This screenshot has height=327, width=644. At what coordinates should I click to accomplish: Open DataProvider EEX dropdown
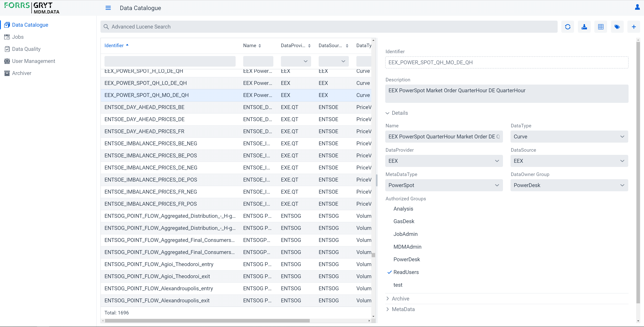(444, 161)
